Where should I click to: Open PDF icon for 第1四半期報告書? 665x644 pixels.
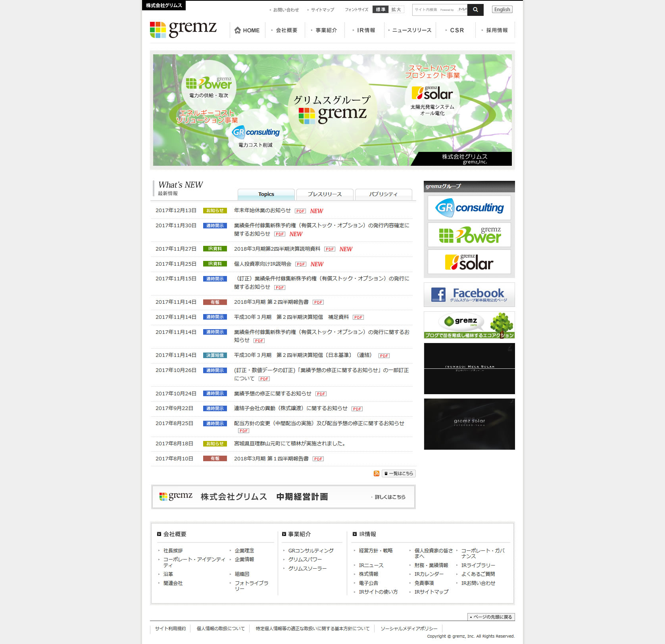(x=318, y=459)
